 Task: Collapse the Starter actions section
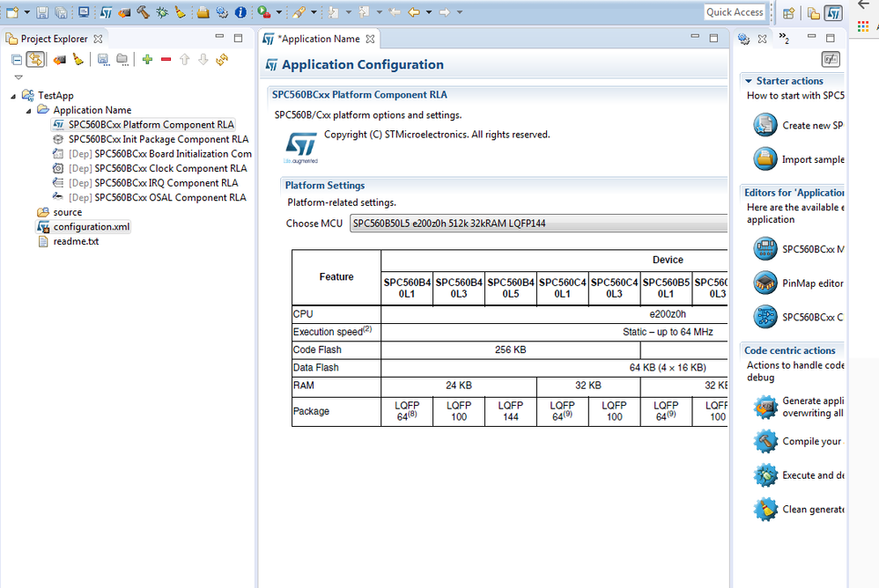(x=749, y=81)
